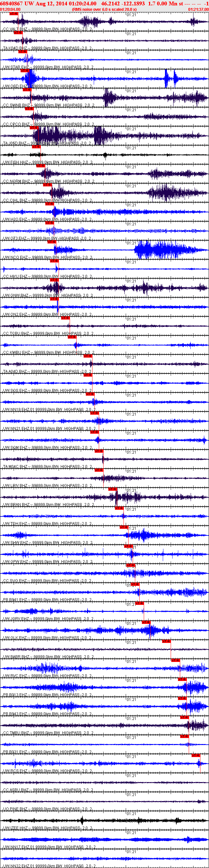
Task: Select the CC HIYU EHZ trace label
Action: (47, 277)
